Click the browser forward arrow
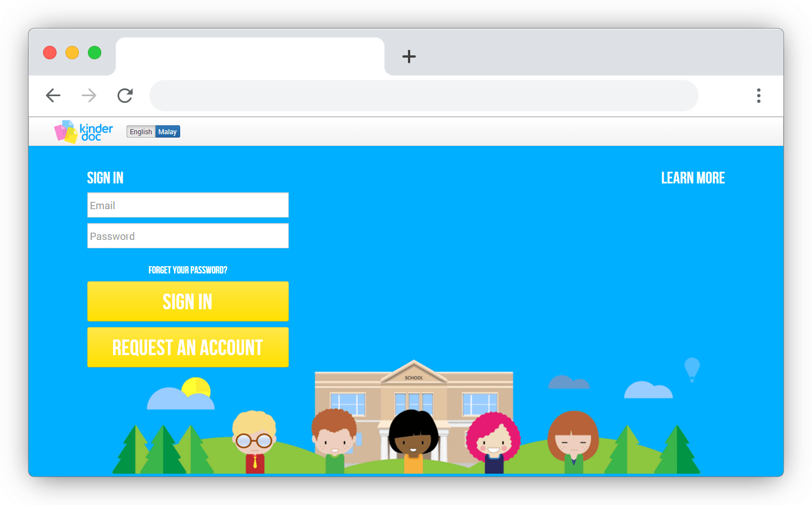This screenshot has width=812, height=505. (89, 96)
